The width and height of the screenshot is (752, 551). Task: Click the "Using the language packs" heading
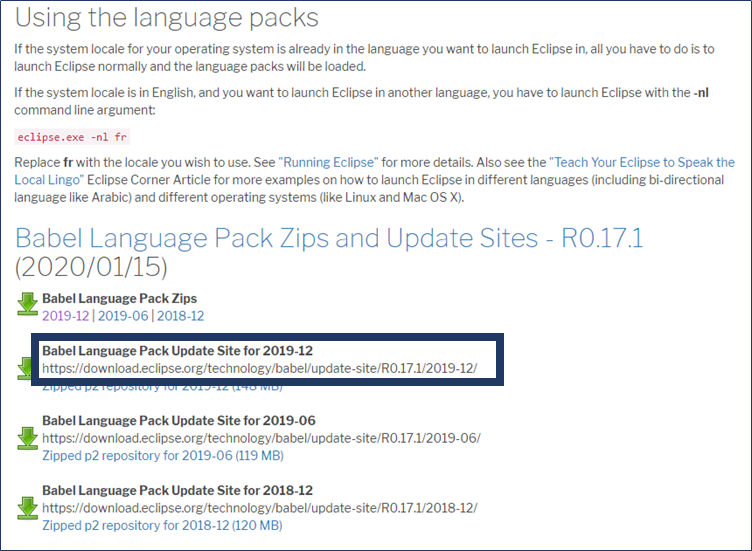pos(166,18)
